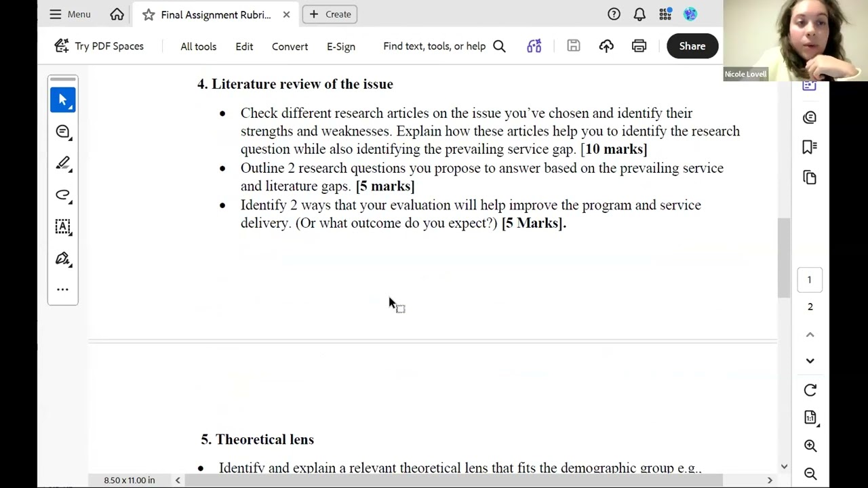Click the Create new tab button
This screenshot has width=868, height=488.
point(330,14)
